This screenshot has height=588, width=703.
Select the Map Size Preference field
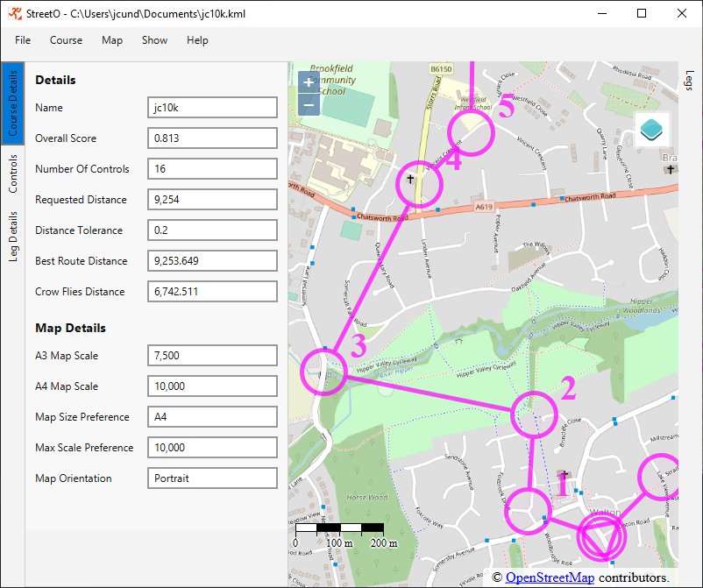(x=212, y=417)
